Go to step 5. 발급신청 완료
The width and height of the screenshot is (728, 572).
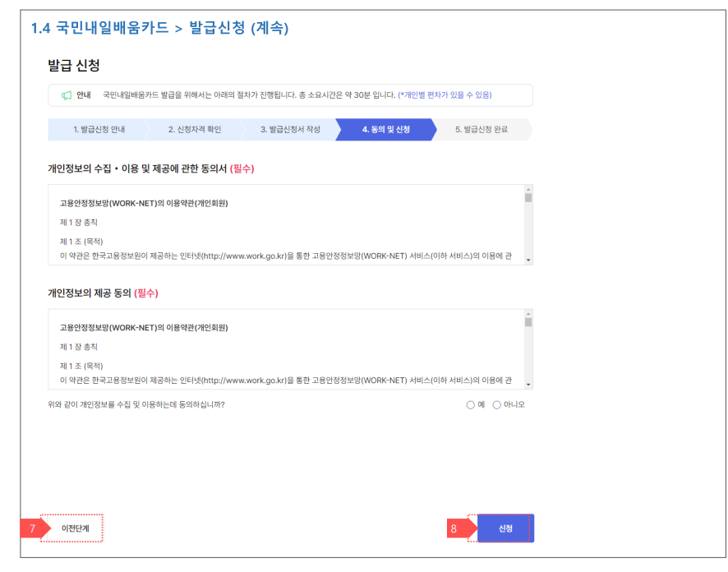481,130
